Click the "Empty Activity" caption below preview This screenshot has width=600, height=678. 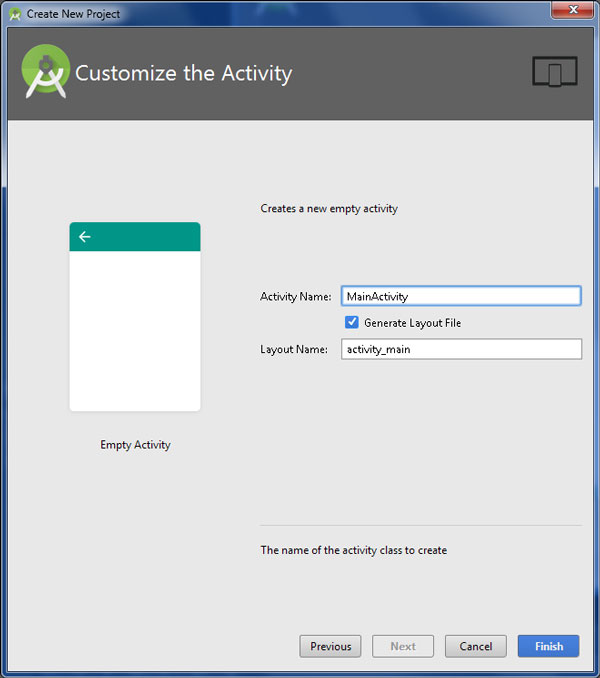pyautogui.click(x=135, y=445)
